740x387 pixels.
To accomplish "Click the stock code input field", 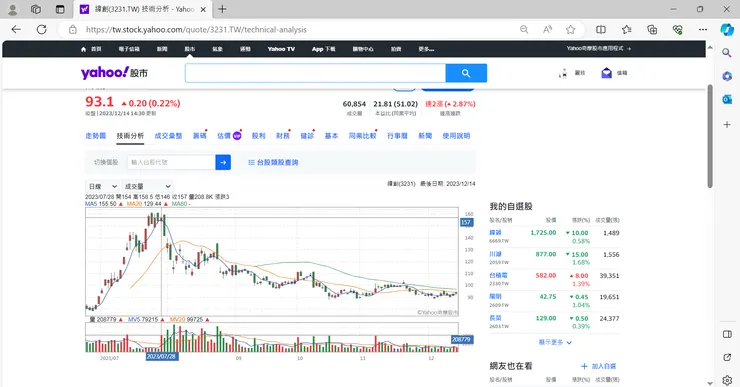I will [x=171, y=162].
